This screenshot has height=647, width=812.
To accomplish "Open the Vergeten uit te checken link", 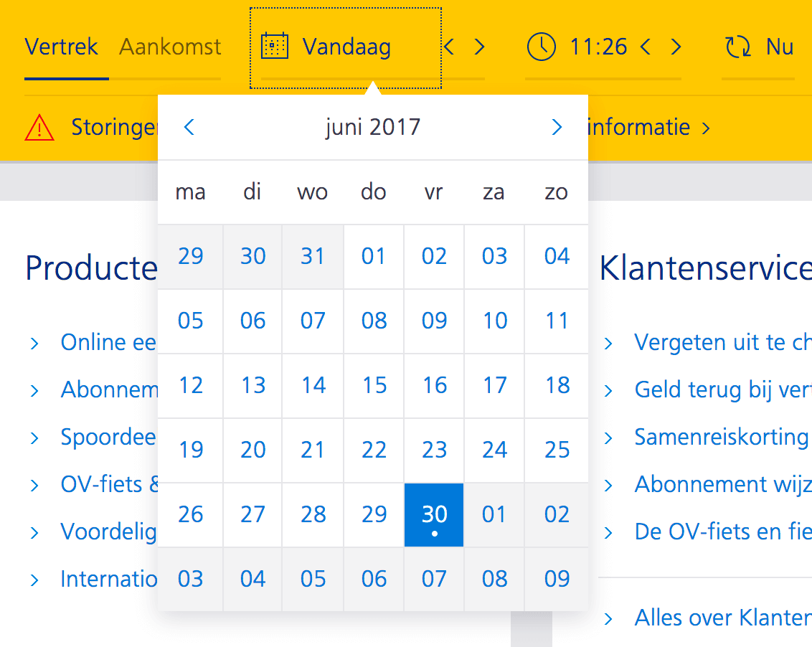I will [722, 342].
